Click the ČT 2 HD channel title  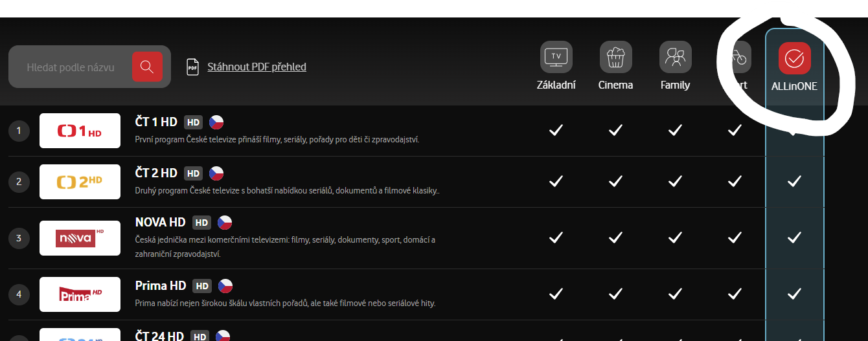click(156, 173)
